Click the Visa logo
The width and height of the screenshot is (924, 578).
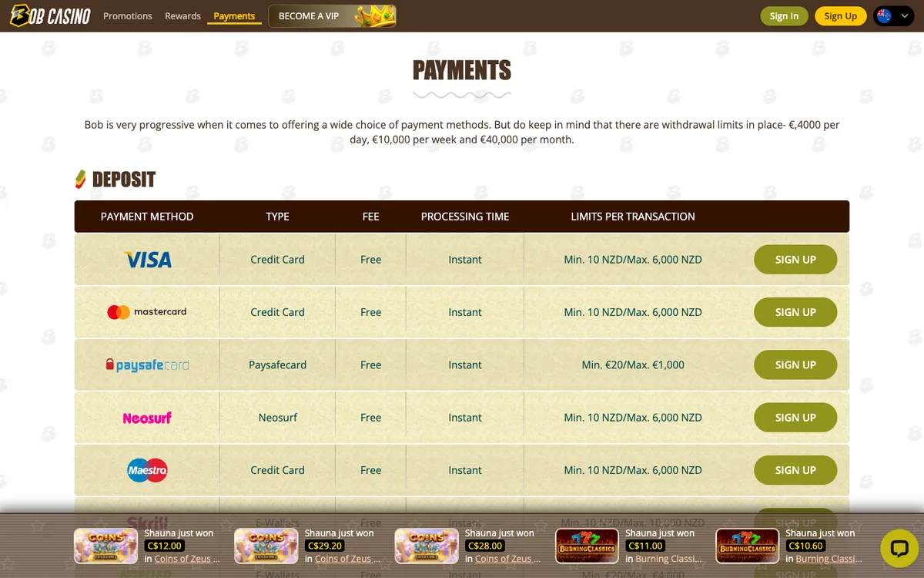point(147,260)
